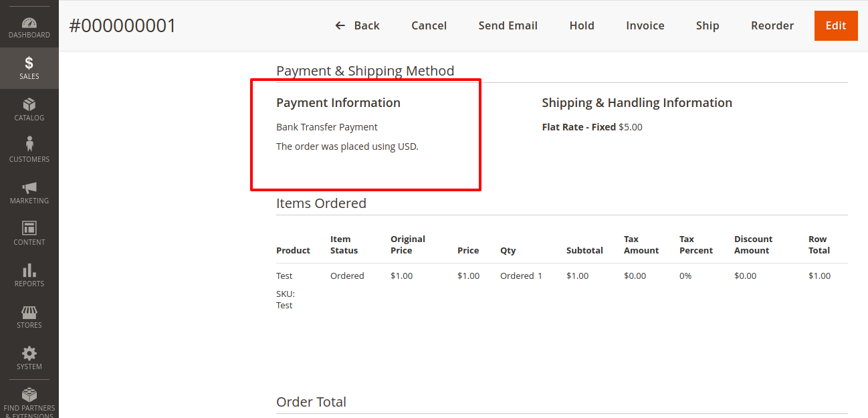Click the Qty column header

click(508, 251)
